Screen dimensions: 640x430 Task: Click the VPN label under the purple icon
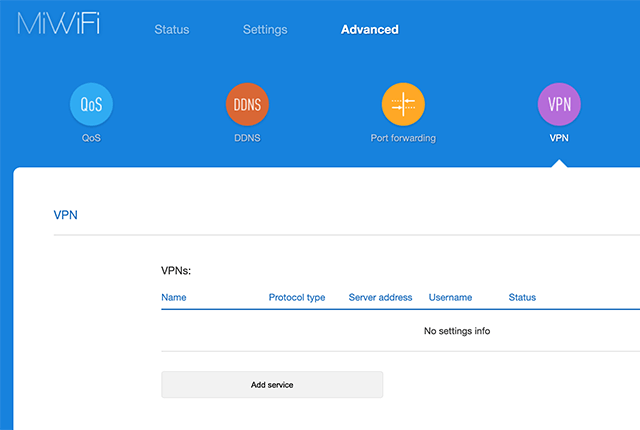(x=559, y=138)
